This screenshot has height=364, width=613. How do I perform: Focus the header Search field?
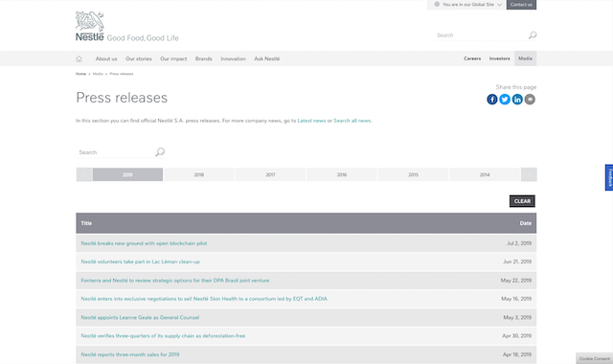pos(481,35)
